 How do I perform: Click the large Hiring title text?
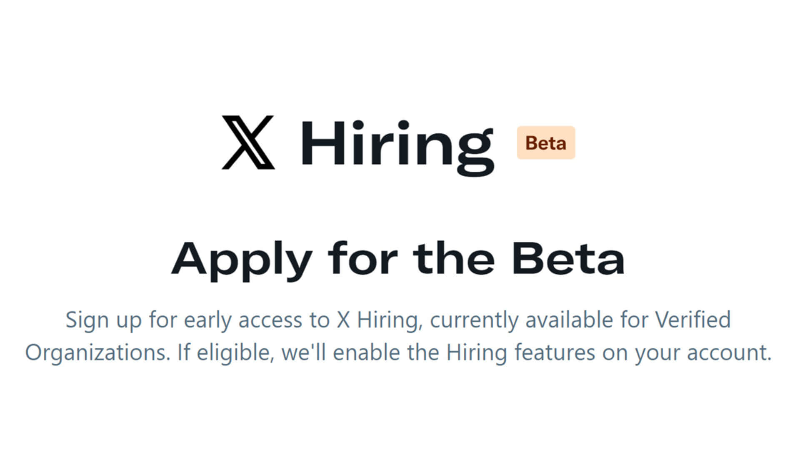(x=397, y=143)
